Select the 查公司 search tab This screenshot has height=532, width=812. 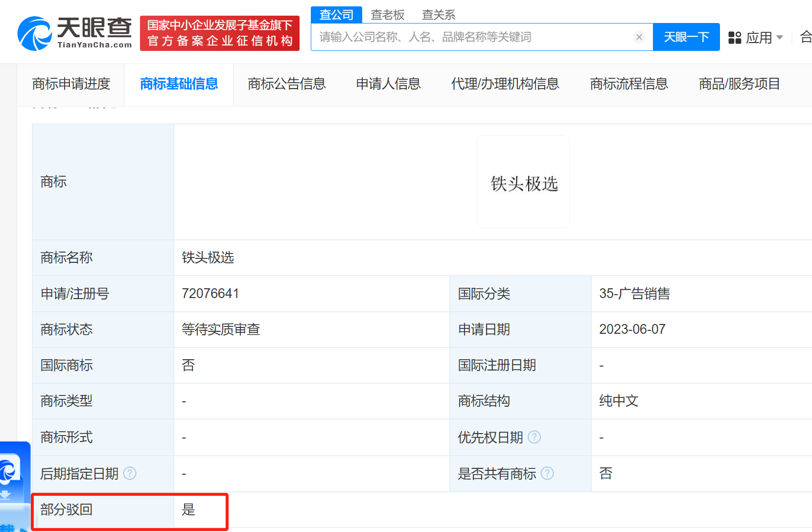click(336, 15)
